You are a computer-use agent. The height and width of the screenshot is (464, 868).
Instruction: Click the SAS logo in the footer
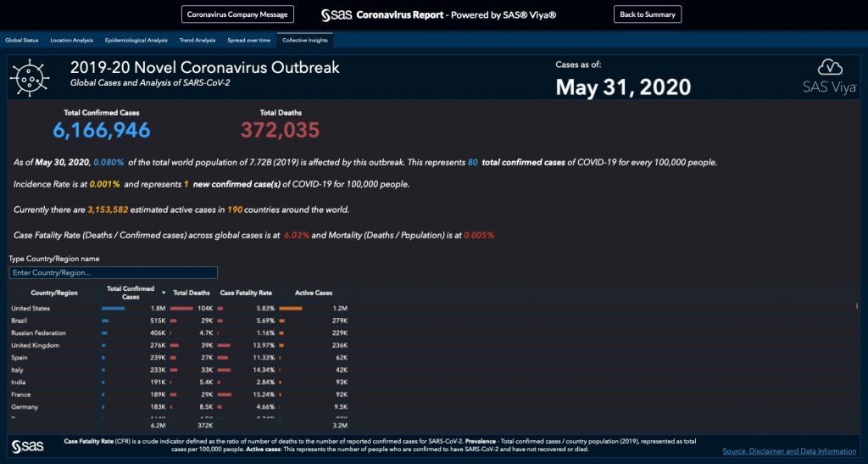coord(28,445)
